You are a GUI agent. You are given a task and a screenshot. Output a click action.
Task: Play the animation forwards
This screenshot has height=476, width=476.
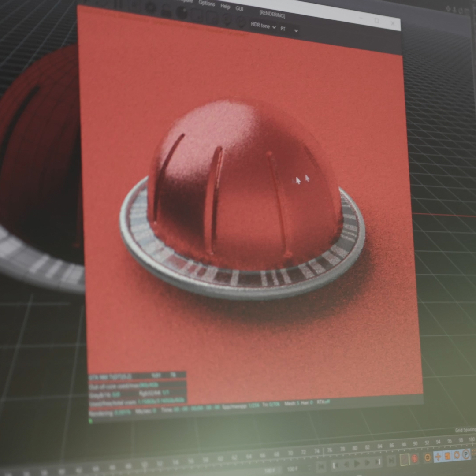pos(357,464)
